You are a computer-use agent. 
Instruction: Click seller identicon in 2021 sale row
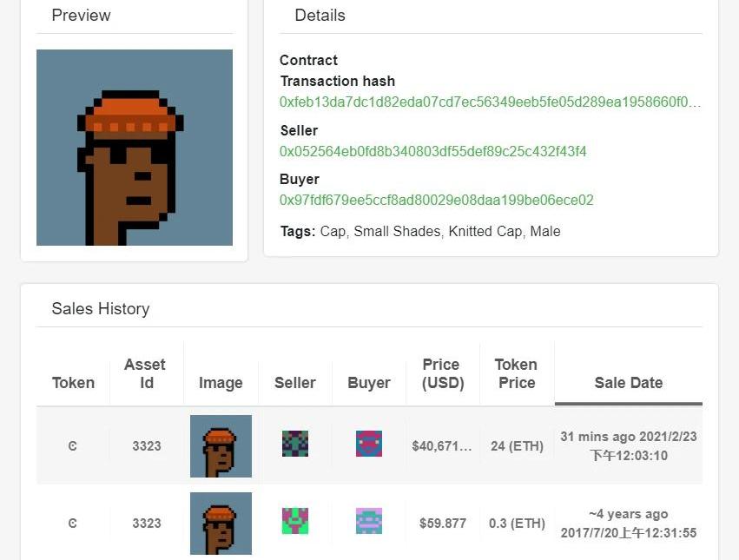295,444
